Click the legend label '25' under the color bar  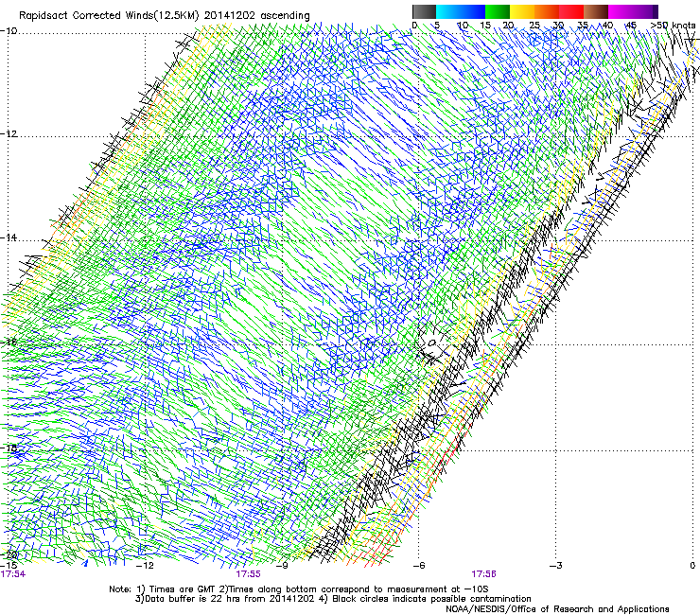[534, 26]
